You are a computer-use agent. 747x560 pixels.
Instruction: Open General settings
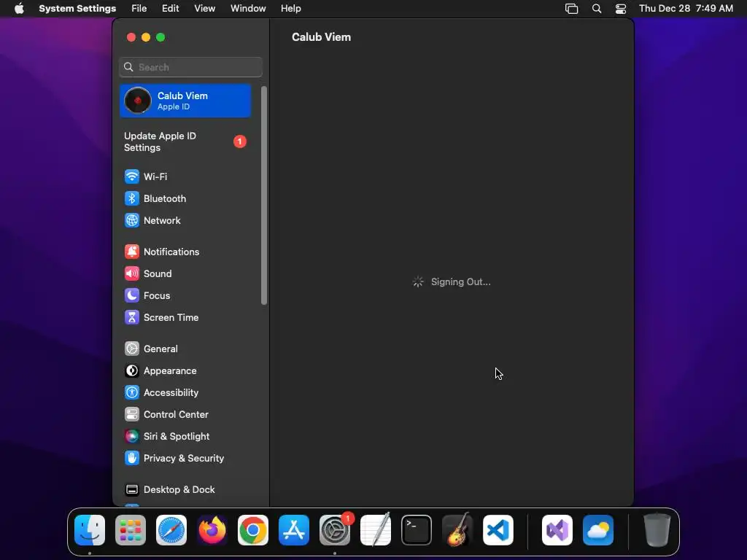(186, 349)
